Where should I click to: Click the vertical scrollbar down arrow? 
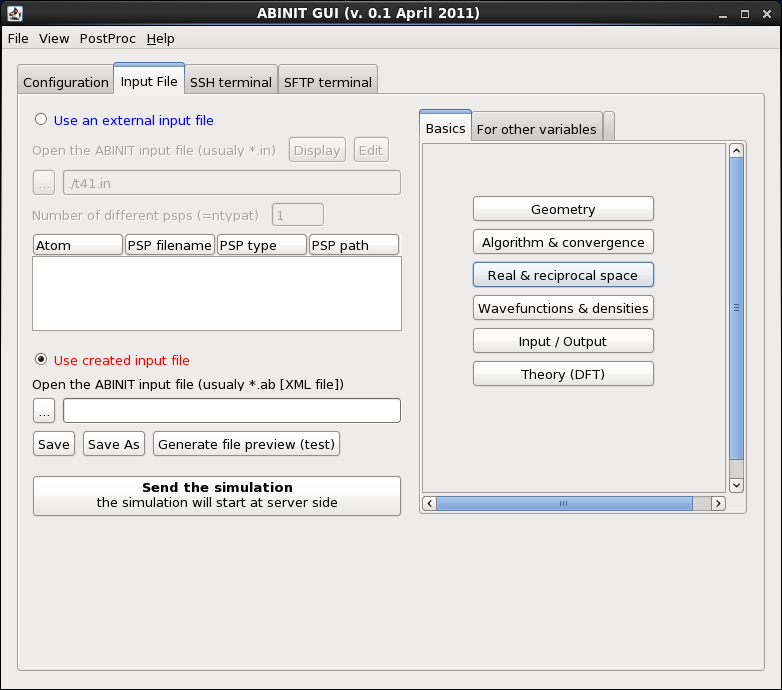pos(736,485)
